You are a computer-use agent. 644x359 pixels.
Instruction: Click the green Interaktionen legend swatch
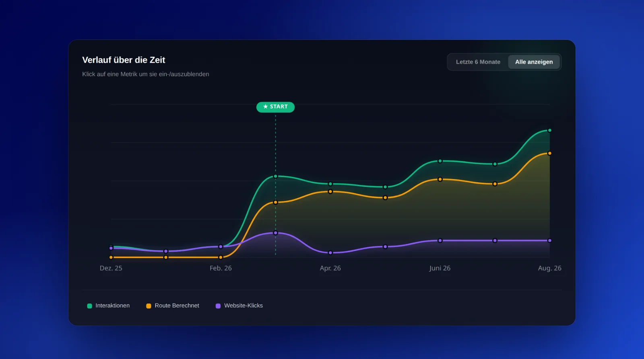pos(89,306)
